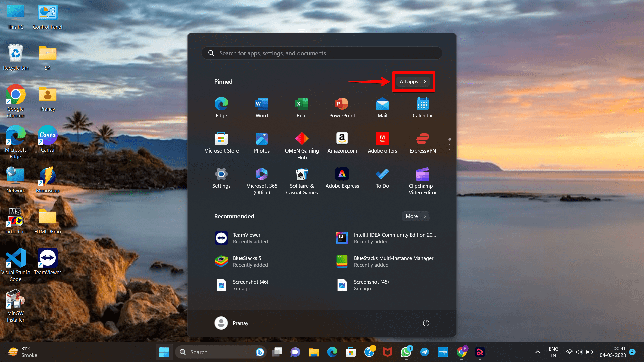Screen dimensions: 644x362
Task: Select Canva desktop shortcut
Action: click(48, 139)
